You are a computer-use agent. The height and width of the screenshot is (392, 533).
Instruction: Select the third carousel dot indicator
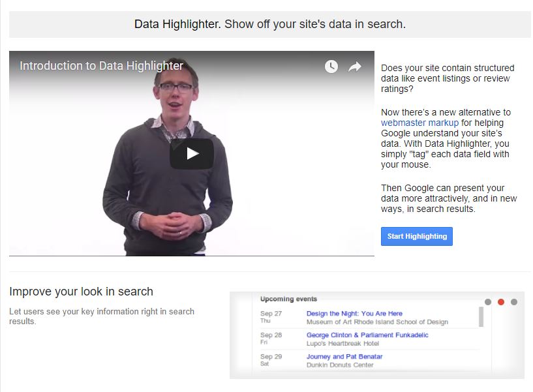[514, 302]
